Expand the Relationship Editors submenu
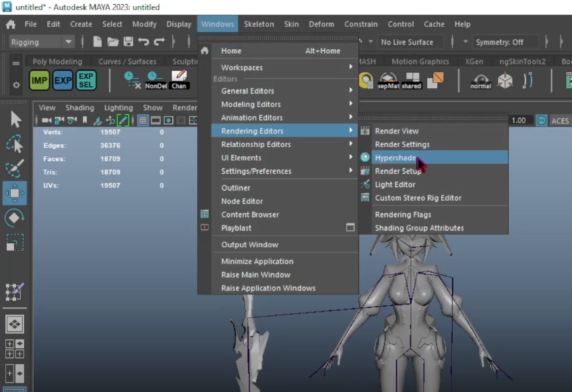The width and height of the screenshot is (572, 392). pos(284,144)
